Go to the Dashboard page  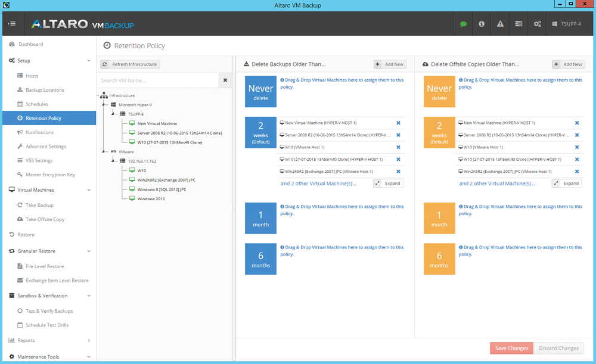30,45
